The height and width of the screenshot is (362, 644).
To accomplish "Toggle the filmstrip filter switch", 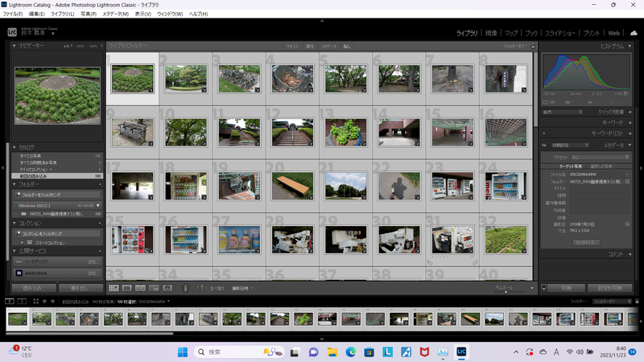I will click(x=637, y=301).
